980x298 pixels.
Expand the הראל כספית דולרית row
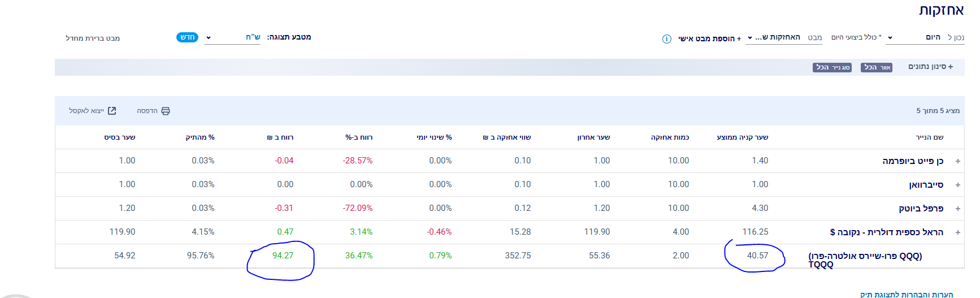(x=958, y=232)
